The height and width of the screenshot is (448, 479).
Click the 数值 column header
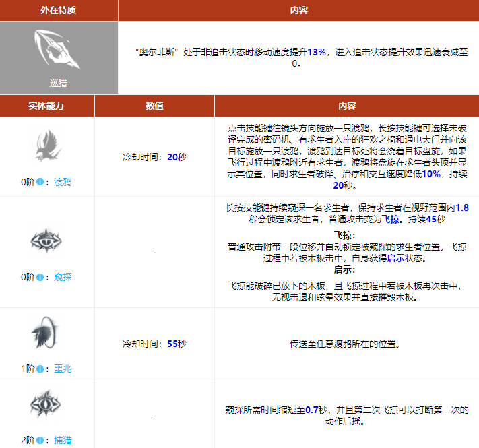coord(154,106)
